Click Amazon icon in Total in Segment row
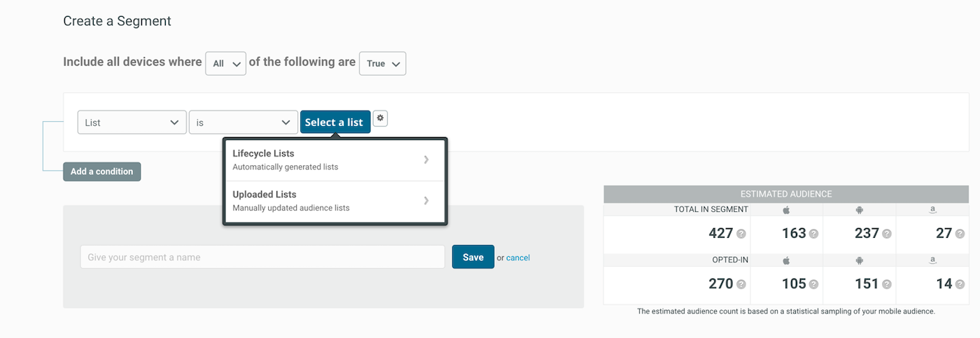Screen dimensions: 980x338 click(933, 209)
